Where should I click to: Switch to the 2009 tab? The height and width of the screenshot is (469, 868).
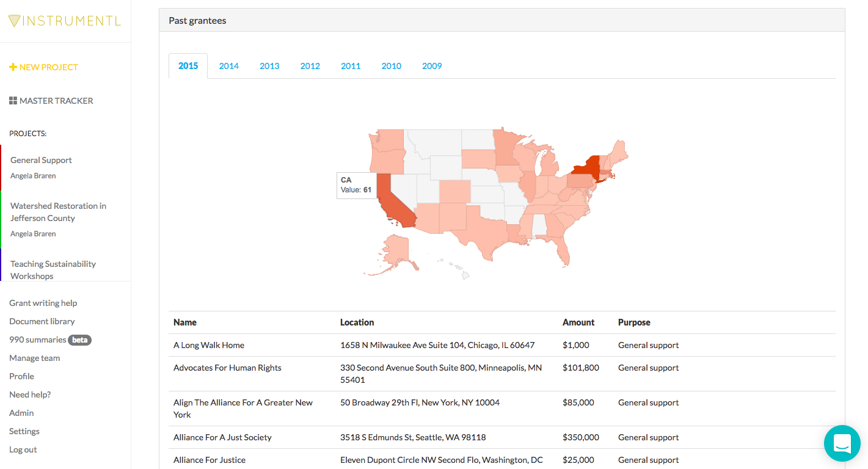click(432, 66)
